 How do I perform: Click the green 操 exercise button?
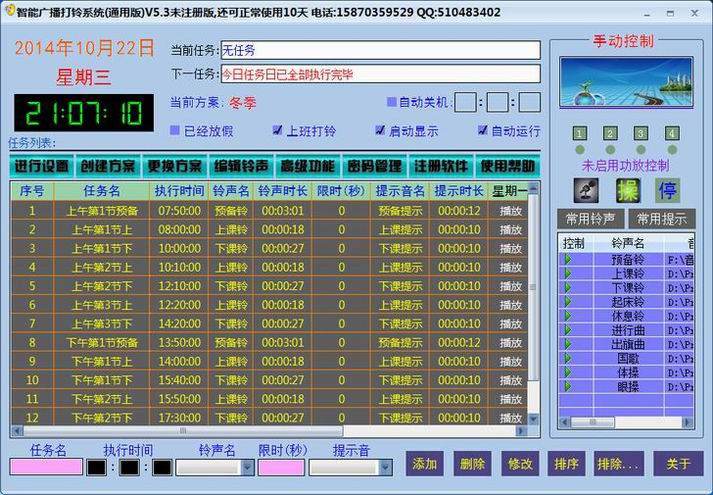click(x=628, y=190)
